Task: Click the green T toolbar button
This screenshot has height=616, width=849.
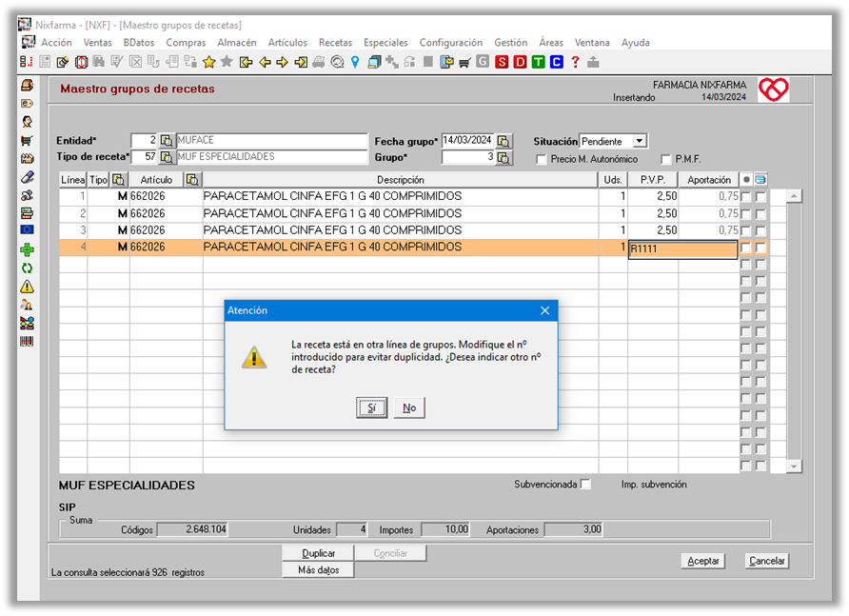Action: 538,62
